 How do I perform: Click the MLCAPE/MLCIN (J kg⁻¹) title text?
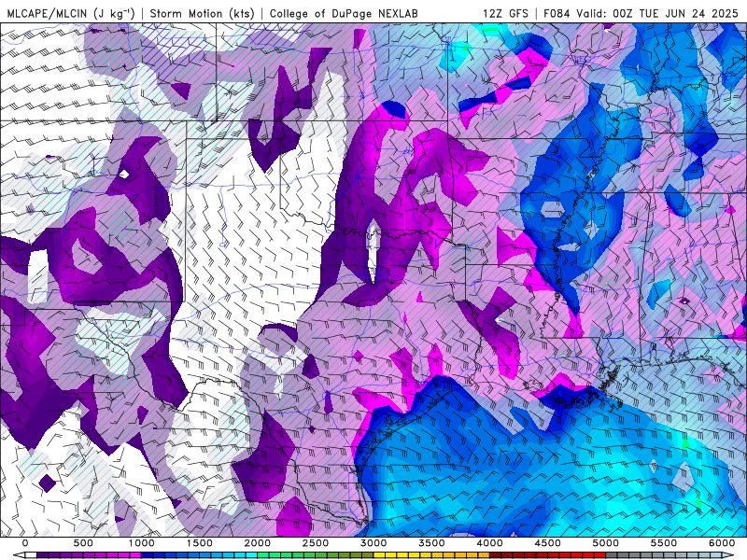[71, 13]
